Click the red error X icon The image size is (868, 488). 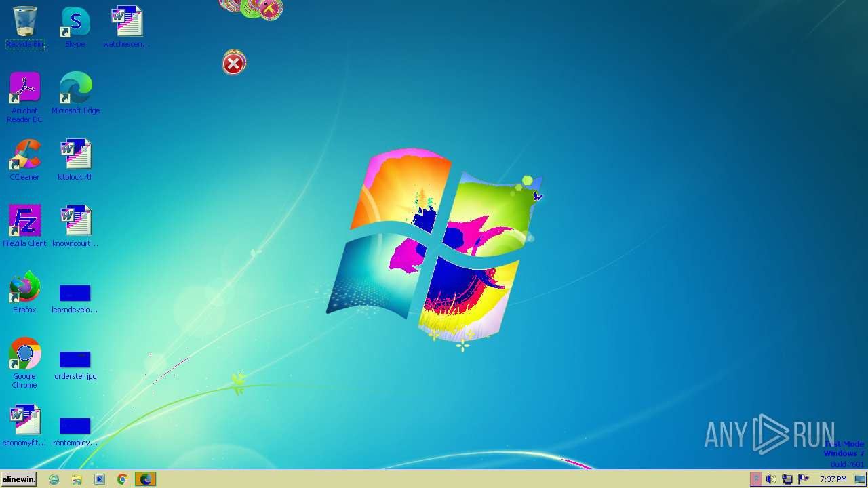coord(234,63)
